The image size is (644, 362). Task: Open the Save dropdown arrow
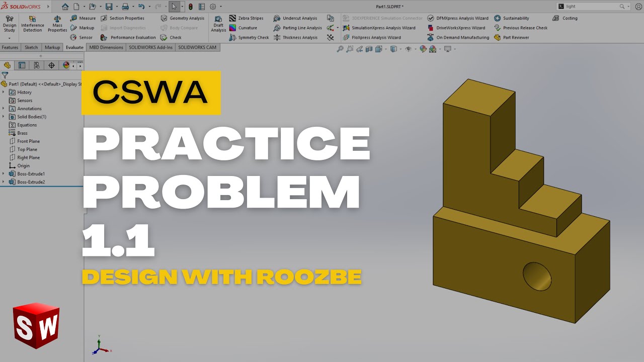pyautogui.click(x=116, y=7)
